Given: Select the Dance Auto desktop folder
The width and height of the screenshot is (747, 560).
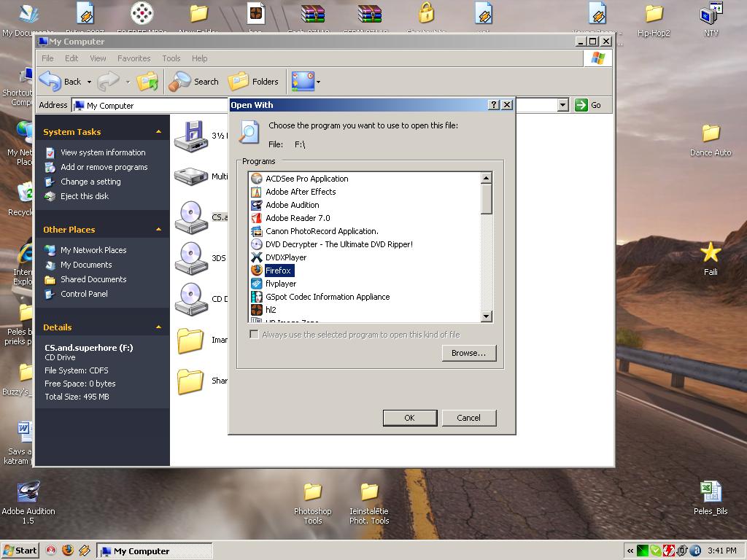Looking at the screenshot, I should tap(711, 140).
